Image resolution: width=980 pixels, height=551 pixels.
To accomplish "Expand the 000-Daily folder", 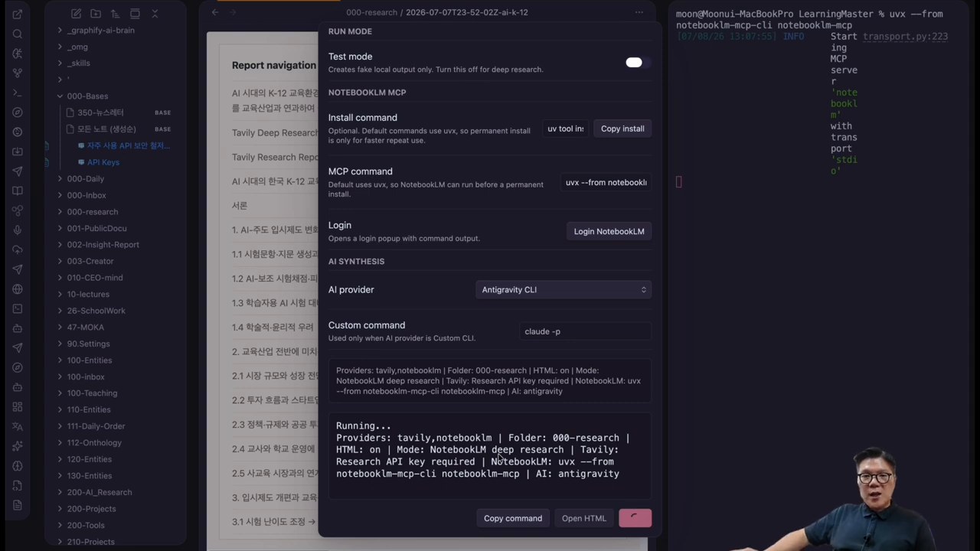I will tap(60, 179).
